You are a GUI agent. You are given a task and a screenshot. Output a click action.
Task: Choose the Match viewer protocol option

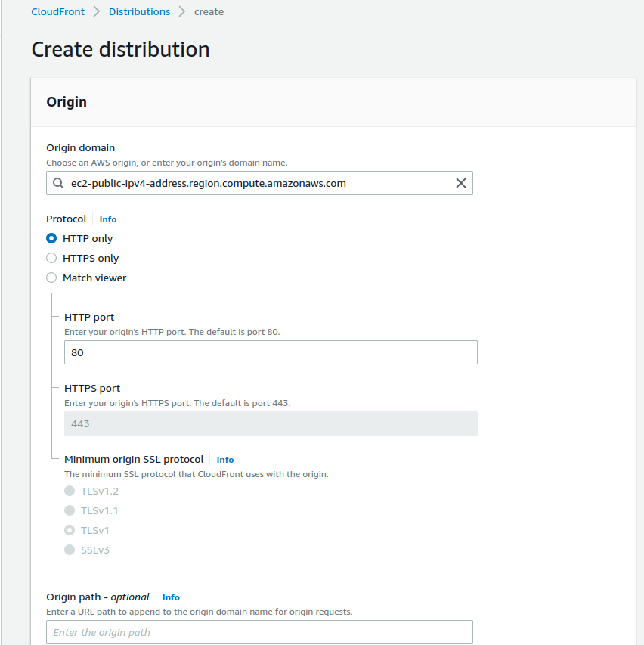coord(51,278)
